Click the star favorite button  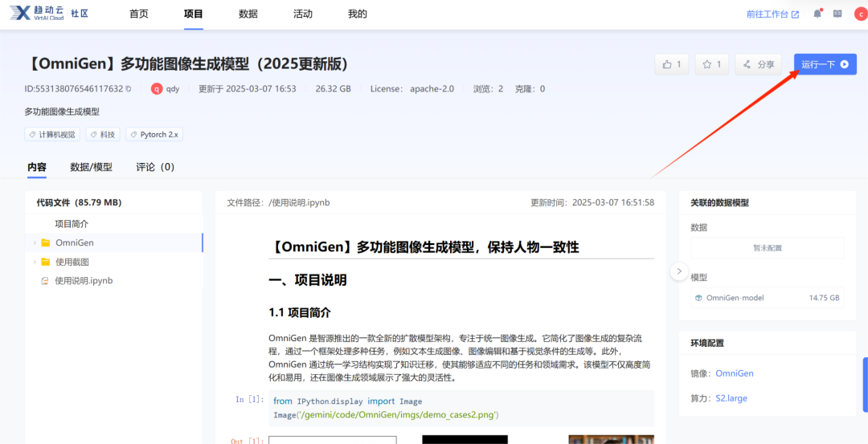[711, 64]
